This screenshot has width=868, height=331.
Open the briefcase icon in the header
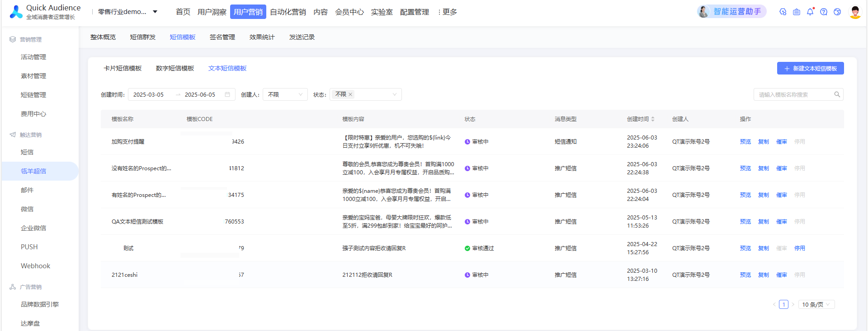click(x=797, y=12)
